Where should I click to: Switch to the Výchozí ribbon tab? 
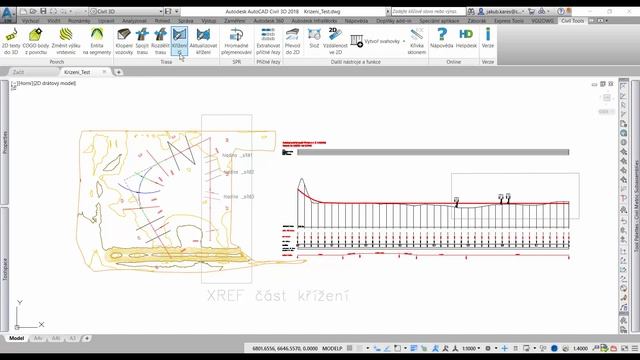pyautogui.click(x=30, y=20)
